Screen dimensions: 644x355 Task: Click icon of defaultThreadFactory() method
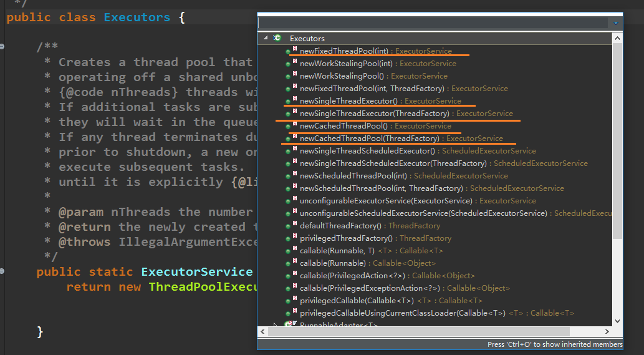pyautogui.click(x=291, y=226)
